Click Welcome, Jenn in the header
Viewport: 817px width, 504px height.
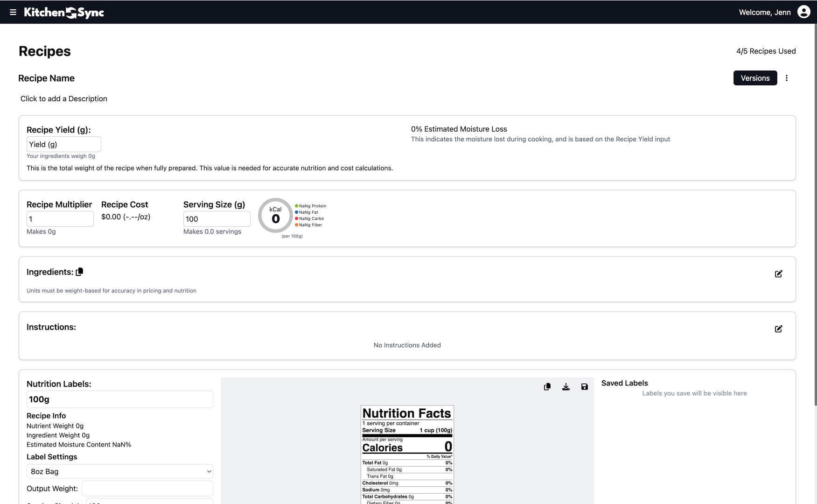765,12
